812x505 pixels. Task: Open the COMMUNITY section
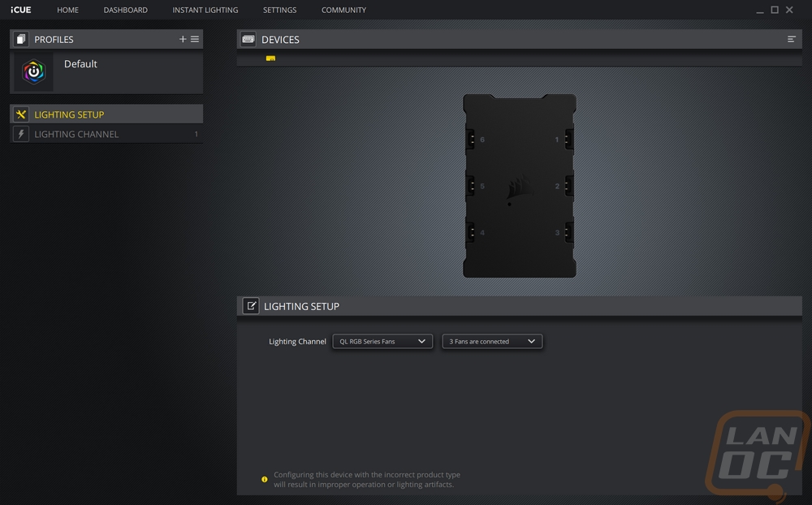click(343, 10)
